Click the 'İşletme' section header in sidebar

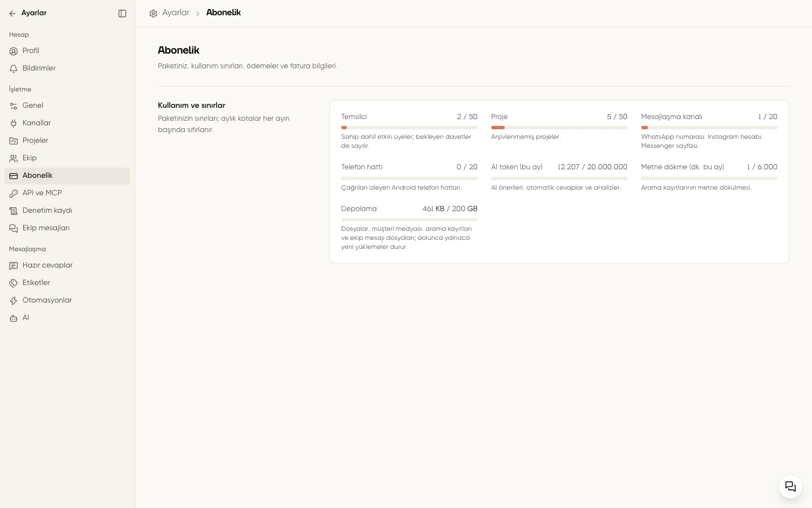pos(20,89)
